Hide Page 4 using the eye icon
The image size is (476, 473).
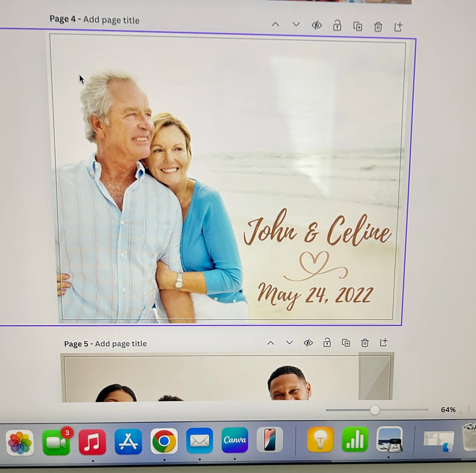point(317,25)
